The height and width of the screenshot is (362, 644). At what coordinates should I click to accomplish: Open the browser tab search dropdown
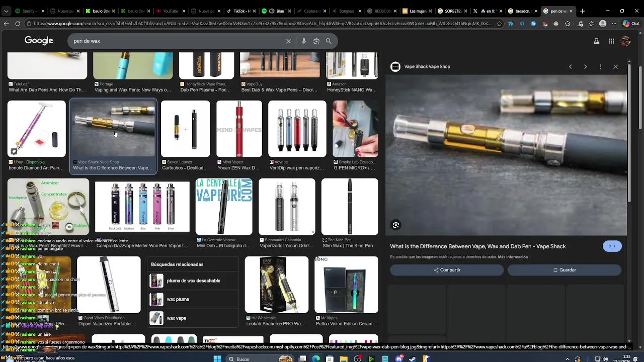click(x=6, y=11)
